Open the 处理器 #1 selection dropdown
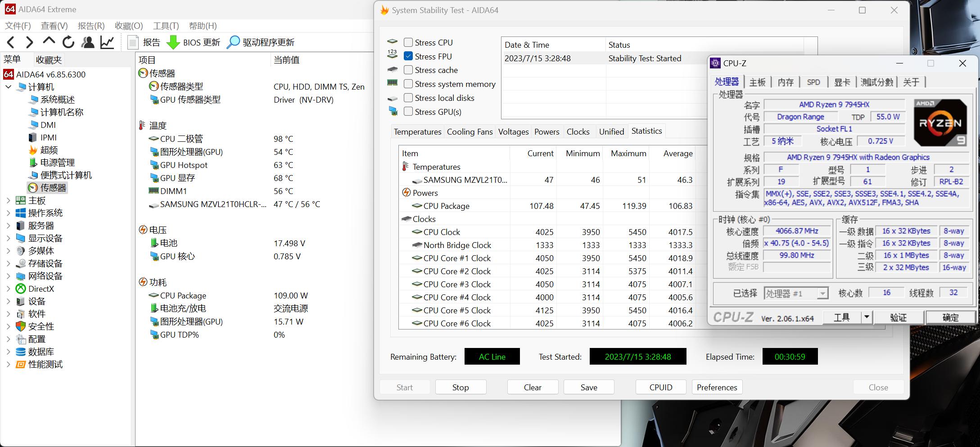Viewport: 980px width, 447px height. pos(822,293)
